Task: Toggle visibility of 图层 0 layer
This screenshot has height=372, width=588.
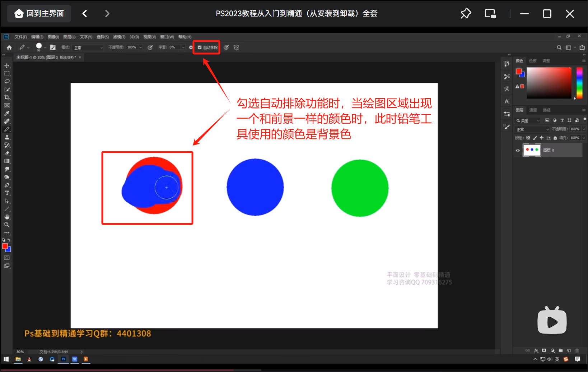Action: (x=518, y=151)
